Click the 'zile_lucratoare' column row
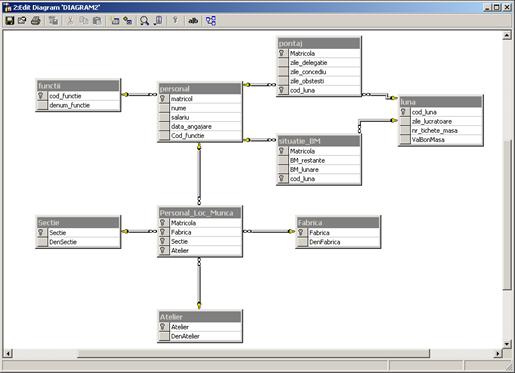Image resolution: width=515 pixels, height=373 pixels. tap(441, 121)
